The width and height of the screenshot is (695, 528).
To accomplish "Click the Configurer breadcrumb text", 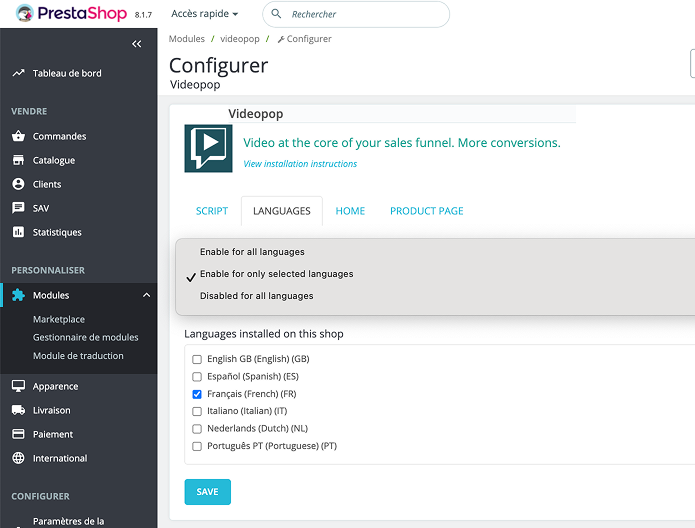I will (309, 39).
